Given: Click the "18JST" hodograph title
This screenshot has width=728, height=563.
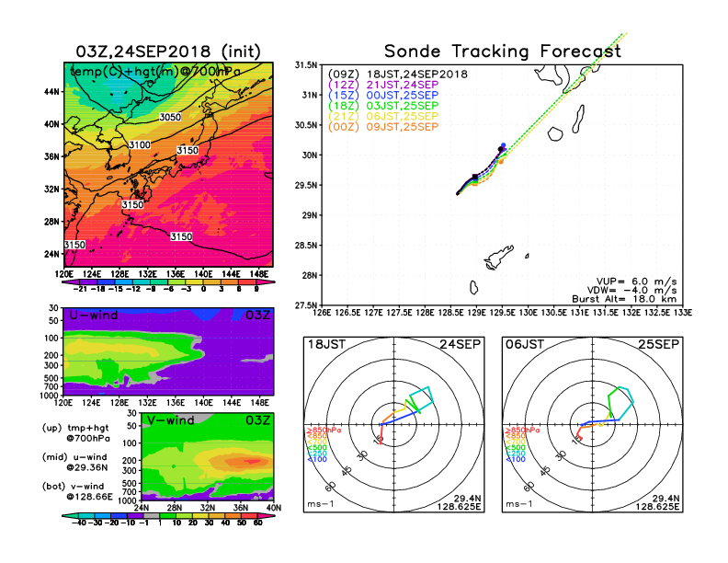Looking at the screenshot, I should click(x=327, y=345).
